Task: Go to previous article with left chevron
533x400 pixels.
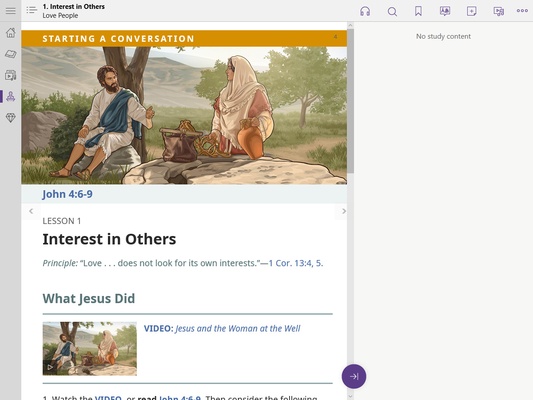Action: point(31,211)
